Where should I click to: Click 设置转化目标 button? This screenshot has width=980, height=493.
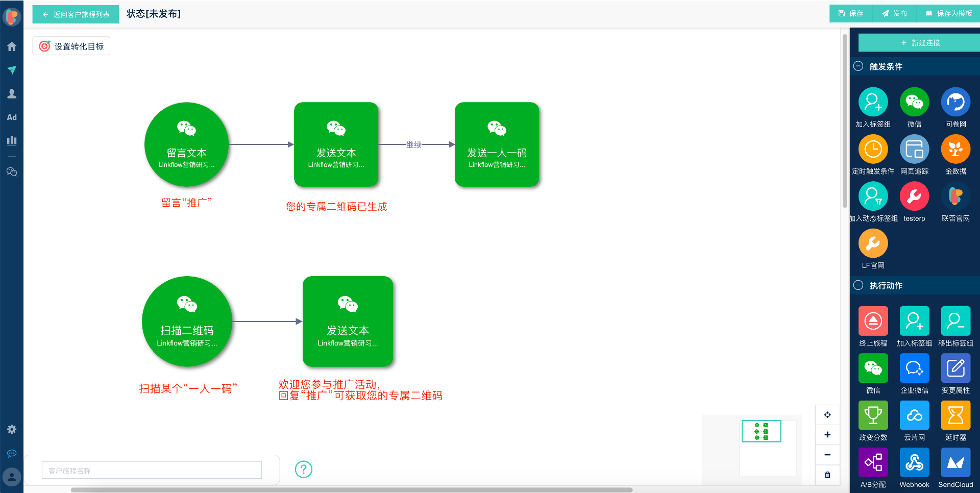71,46
